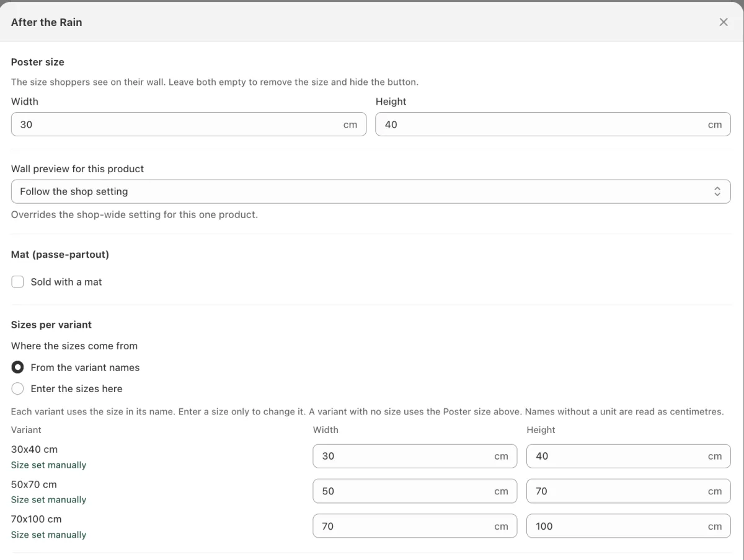Click the Where the sizes come from label
The height and width of the screenshot is (560, 744).
[74, 346]
